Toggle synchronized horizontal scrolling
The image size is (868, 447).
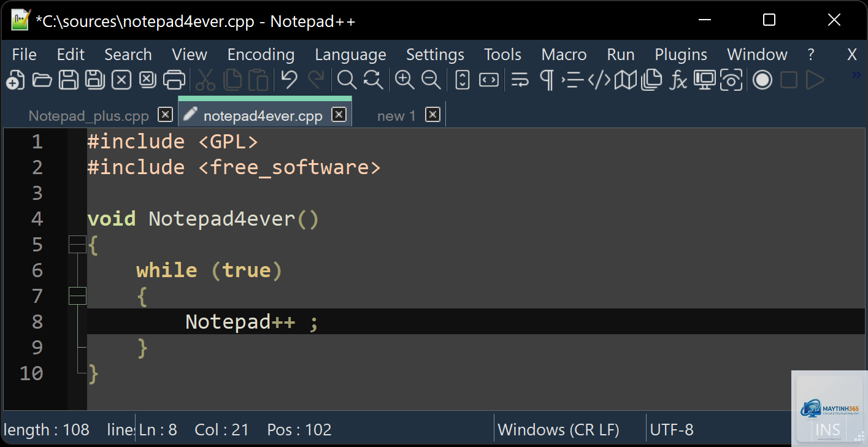[489, 80]
